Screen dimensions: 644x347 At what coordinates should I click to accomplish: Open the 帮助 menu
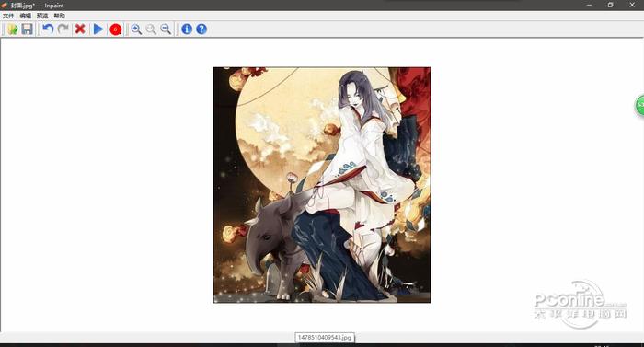[x=60, y=16]
